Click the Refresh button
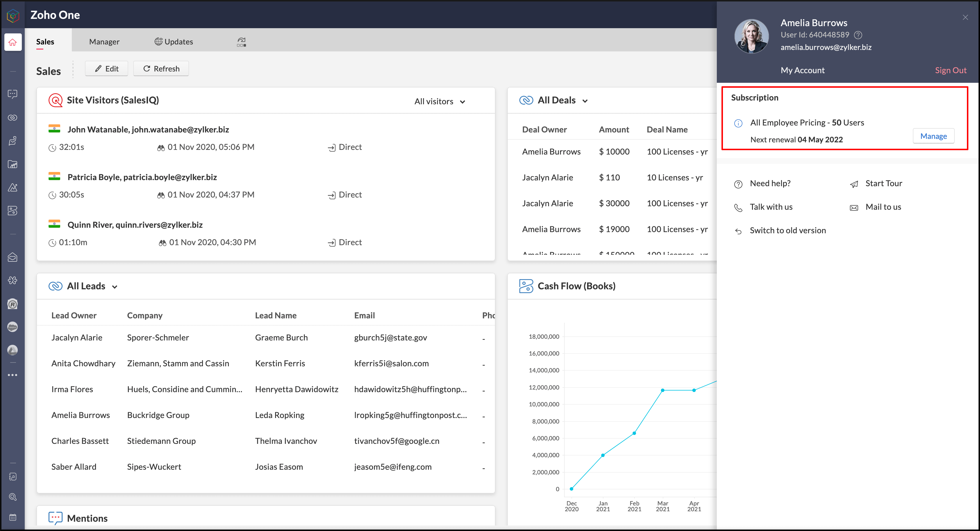The image size is (980, 531). [161, 69]
